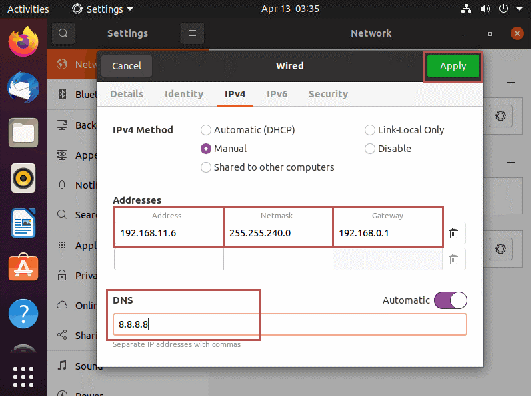Switch to the IPv4 tab
Screen dimensions: 532x397
pyautogui.click(x=235, y=94)
